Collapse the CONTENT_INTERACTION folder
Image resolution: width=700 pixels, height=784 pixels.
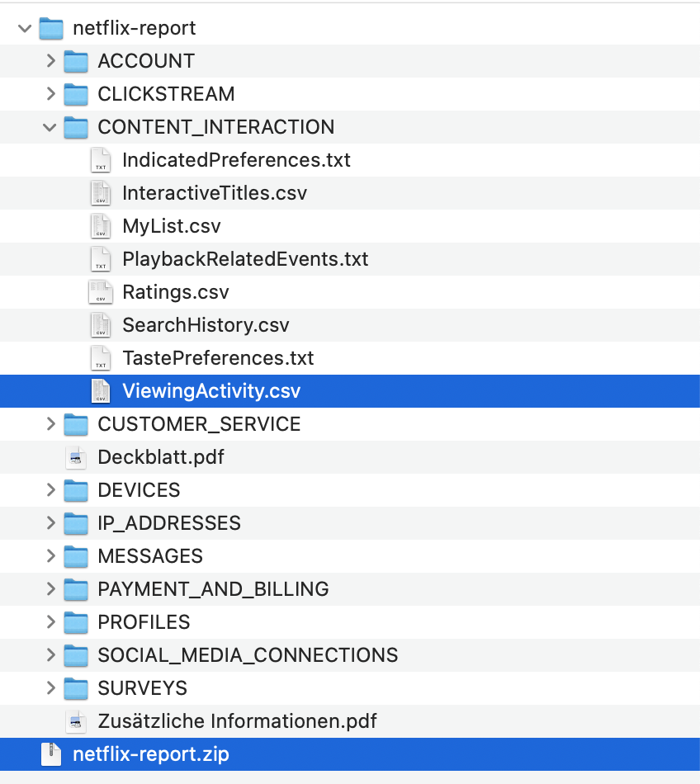click(52, 127)
